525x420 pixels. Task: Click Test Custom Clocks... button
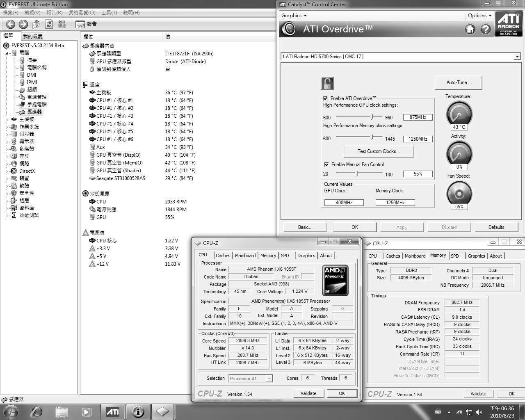[x=379, y=151]
